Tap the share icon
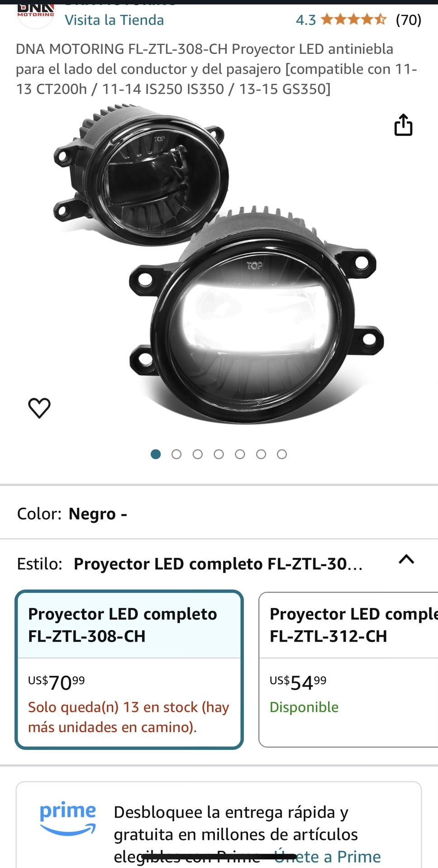This screenshot has width=438, height=868. [x=404, y=125]
